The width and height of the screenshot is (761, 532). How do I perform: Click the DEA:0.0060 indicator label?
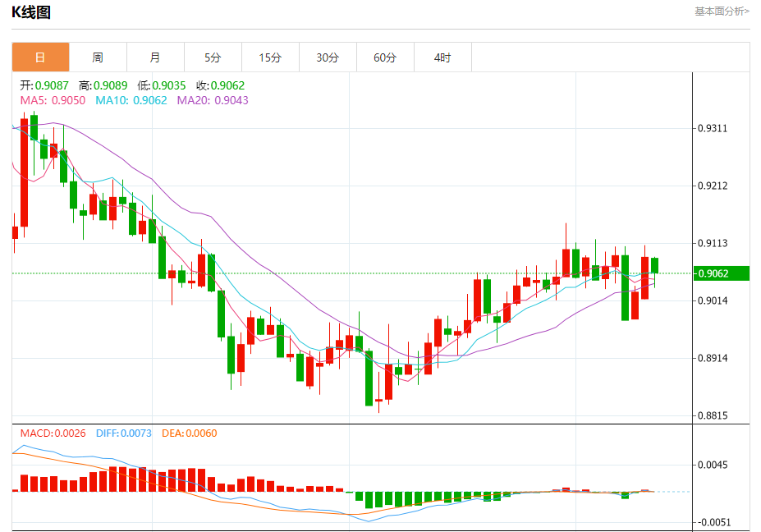coord(190,433)
